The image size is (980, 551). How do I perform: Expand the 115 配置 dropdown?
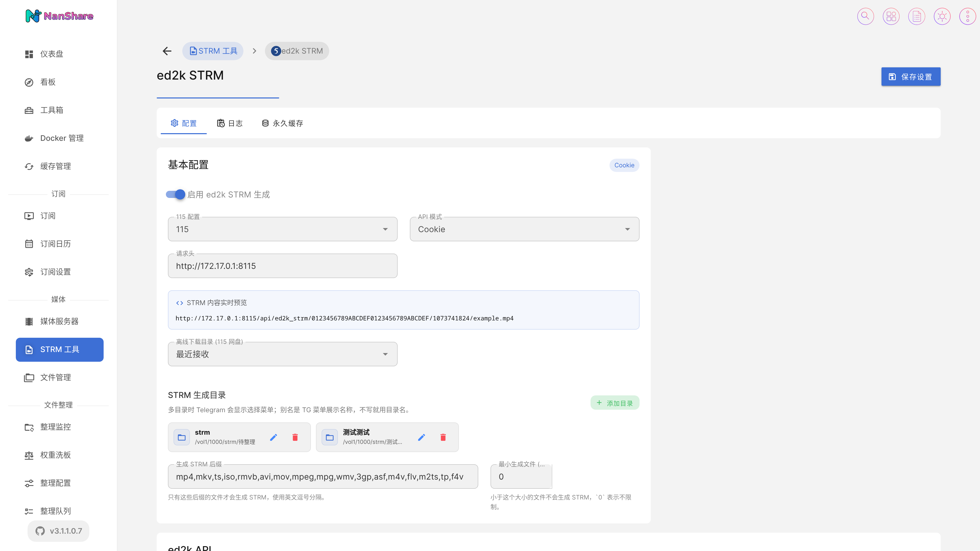point(283,229)
